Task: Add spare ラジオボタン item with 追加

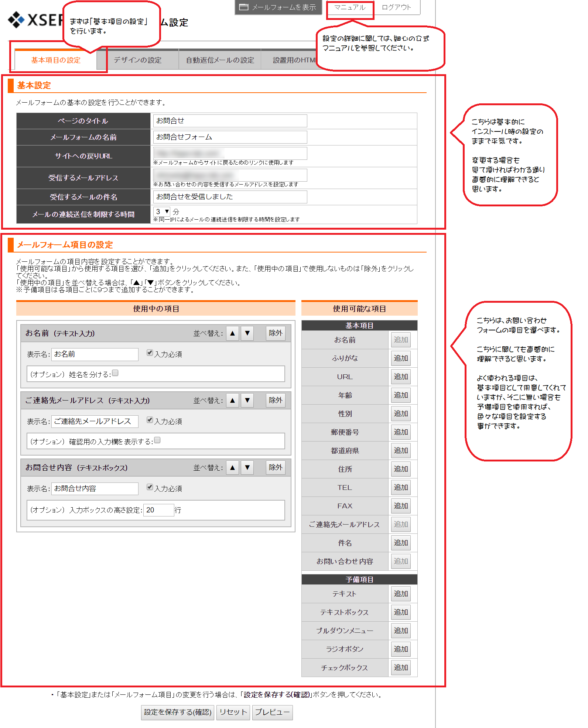Action: point(401,649)
